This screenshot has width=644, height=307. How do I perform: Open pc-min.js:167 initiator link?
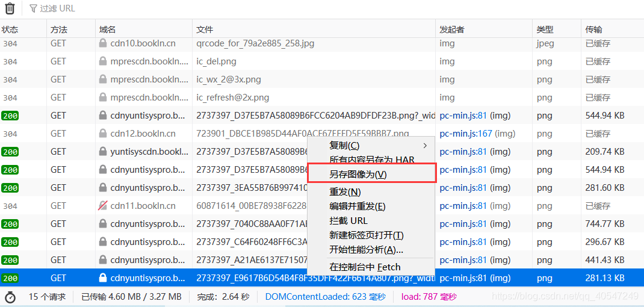point(466,134)
